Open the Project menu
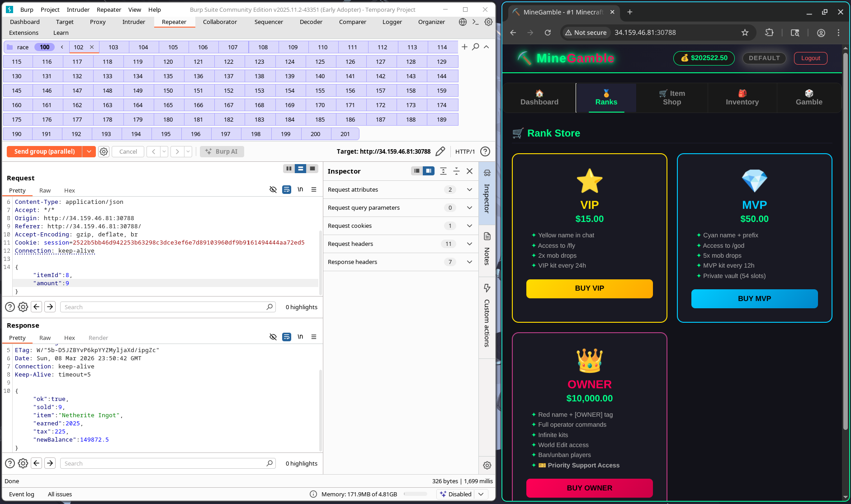This screenshot has height=504, width=851. (50, 9)
